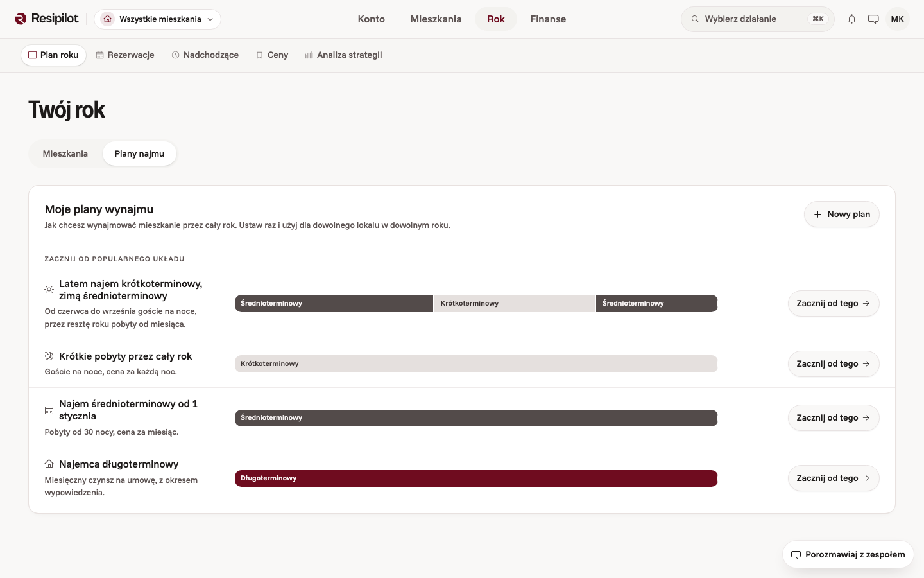Start from Najem średnioterminowy od 1 stycznia
This screenshot has height=578, width=924.
point(833,417)
